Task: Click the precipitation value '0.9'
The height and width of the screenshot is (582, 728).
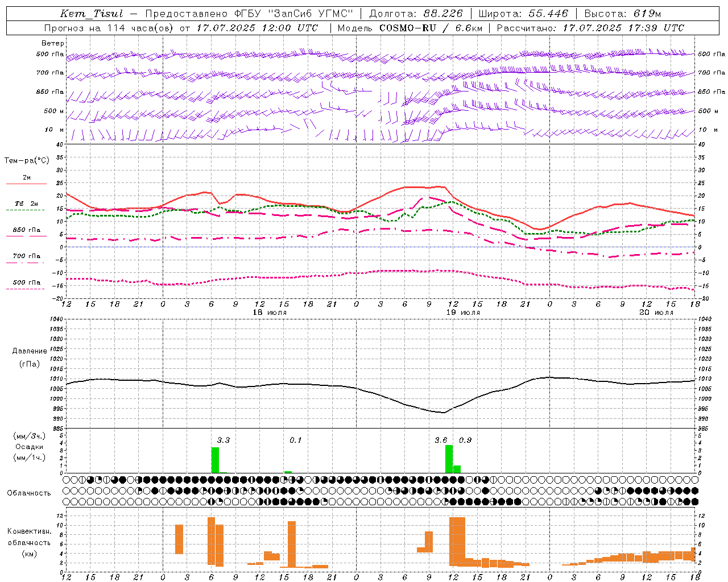Action: pyautogui.click(x=465, y=440)
